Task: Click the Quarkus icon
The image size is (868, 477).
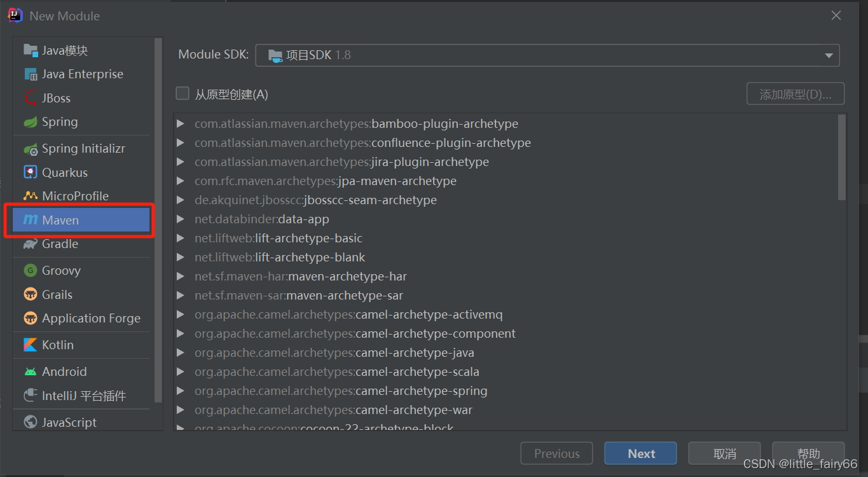Action: [x=31, y=172]
